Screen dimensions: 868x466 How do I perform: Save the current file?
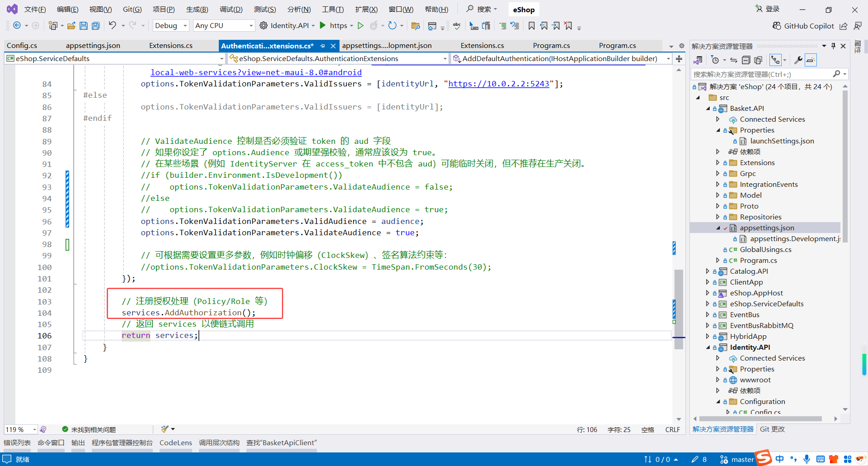(84, 25)
